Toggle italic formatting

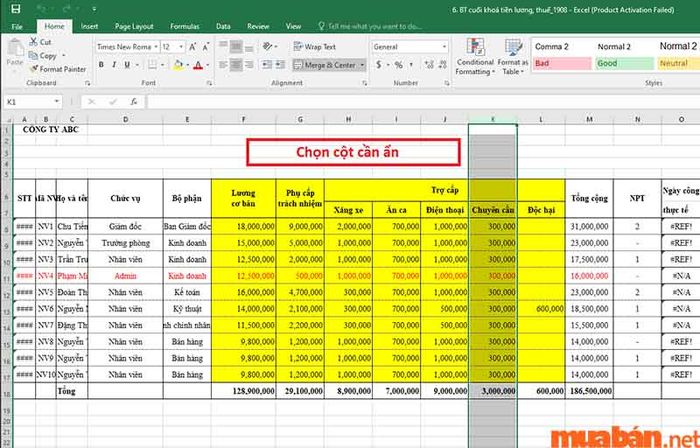(114, 65)
